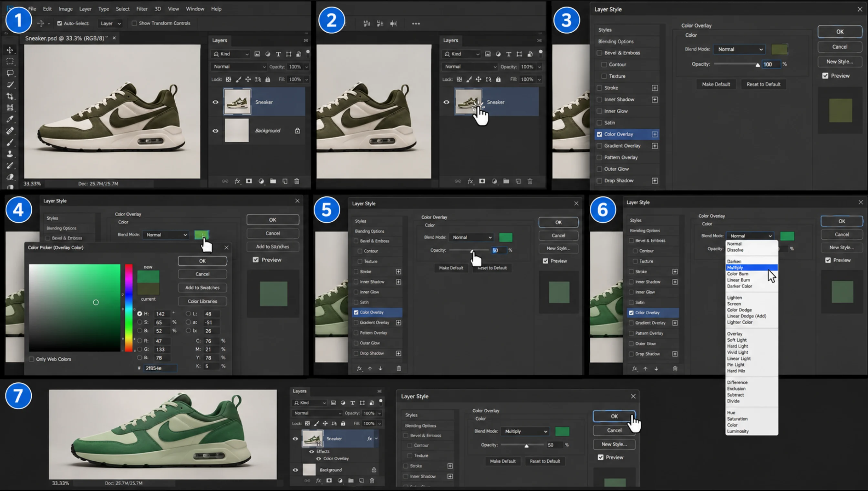Click OK in Layer Style with Multiply mode
The width and height of the screenshot is (868, 491).
coord(614,416)
